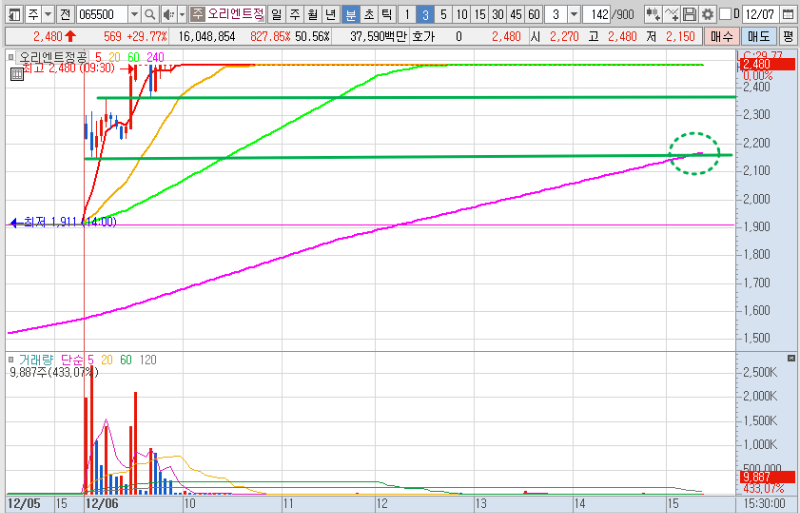Click the speaker sound icon
This screenshot has height=513, width=800.
pyautogui.click(x=168, y=14)
